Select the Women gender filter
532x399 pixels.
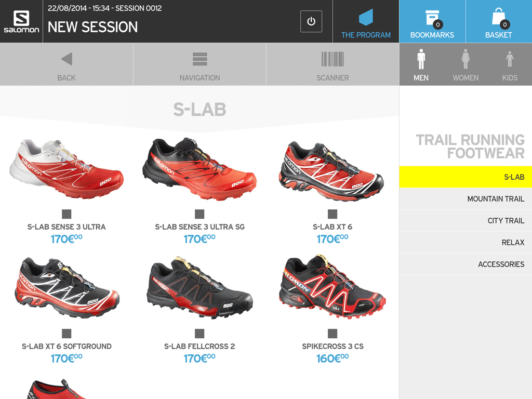465,64
